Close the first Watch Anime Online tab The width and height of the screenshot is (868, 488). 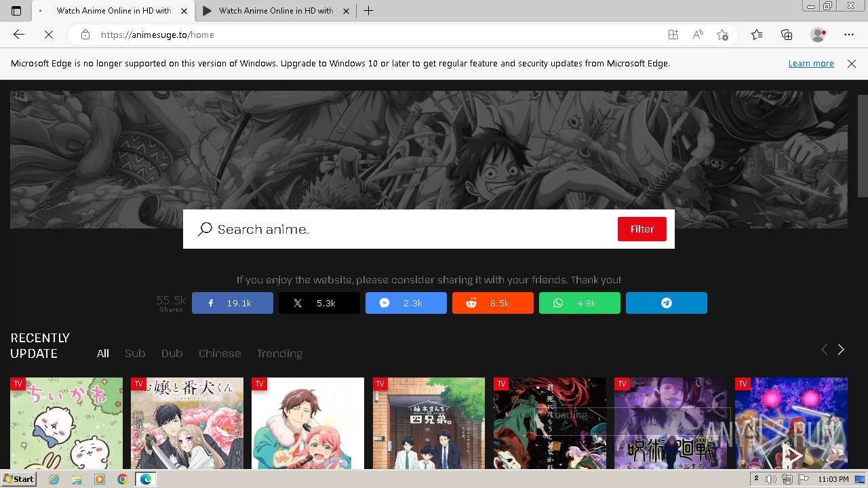[184, 11]
